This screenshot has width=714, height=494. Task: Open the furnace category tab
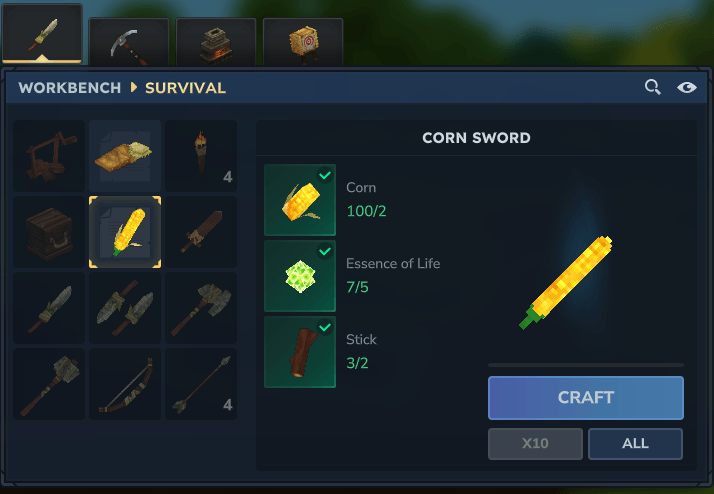click(216, 42)
